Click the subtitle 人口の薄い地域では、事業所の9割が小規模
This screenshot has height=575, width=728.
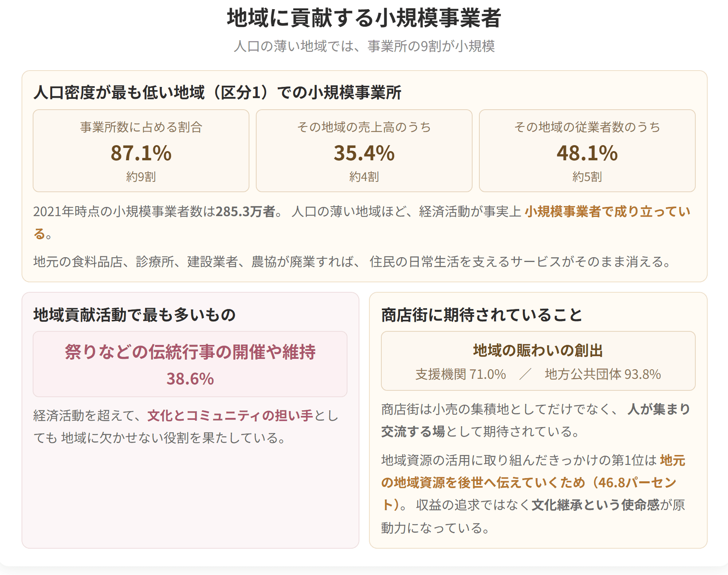click(x=364, y=46)
